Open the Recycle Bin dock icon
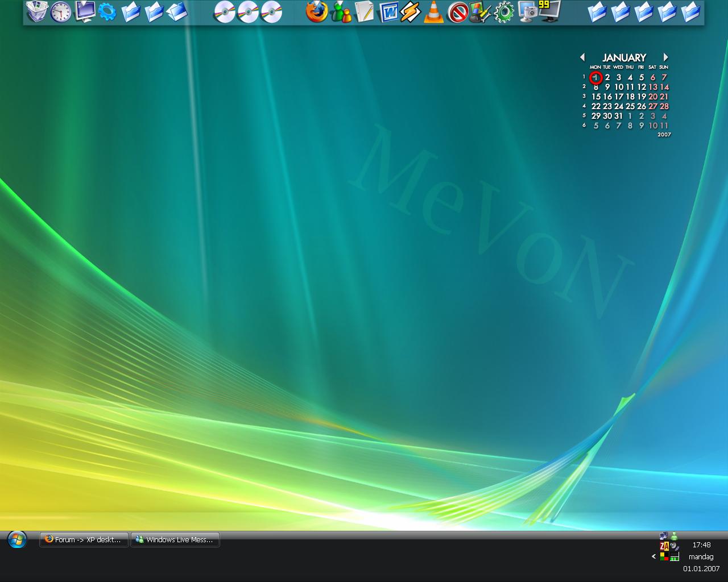The height and width of the screenshot is (582, 728). [37, 11]
